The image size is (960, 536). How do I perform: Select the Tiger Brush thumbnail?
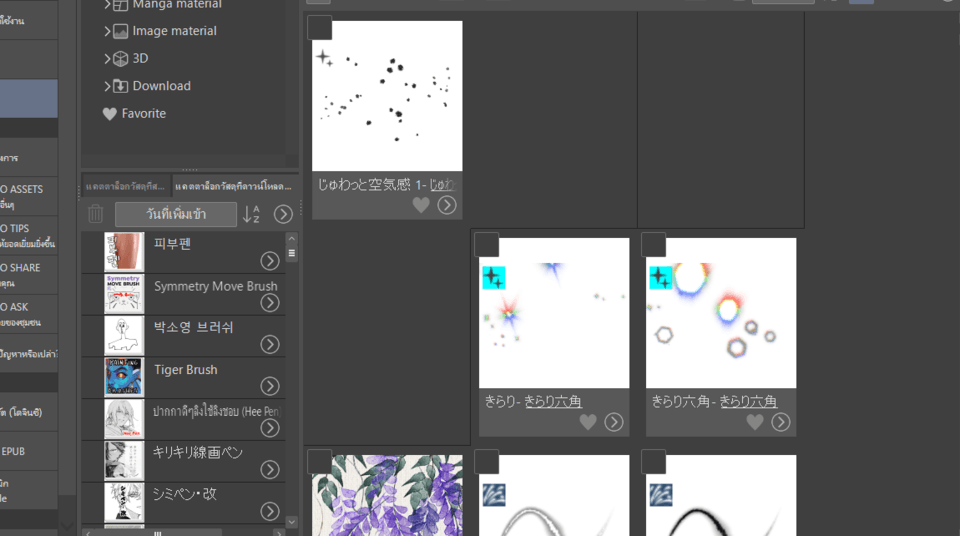pos(124,377)
